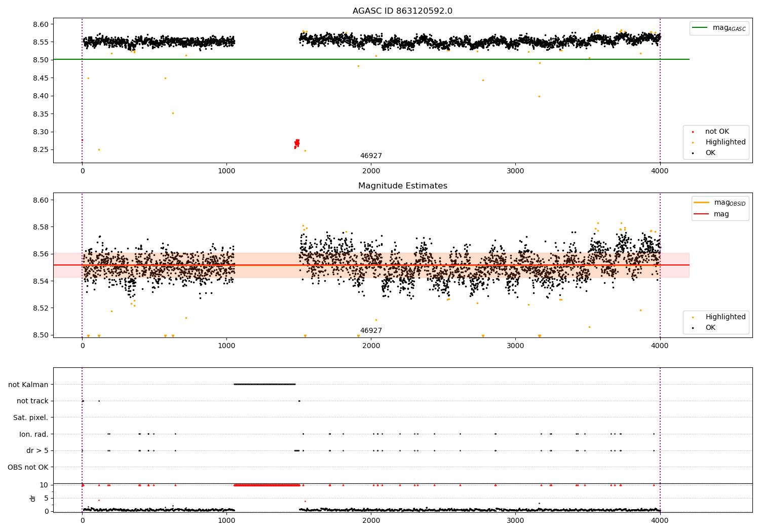This screenshot has height=532, width=760.
Task: Click the 'OK' entry in the middle plot legend
Action: [710, 328]
